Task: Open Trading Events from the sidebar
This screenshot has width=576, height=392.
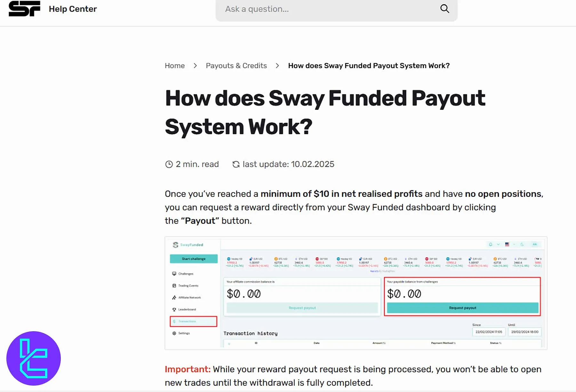Action: click(x=174, y=286)
